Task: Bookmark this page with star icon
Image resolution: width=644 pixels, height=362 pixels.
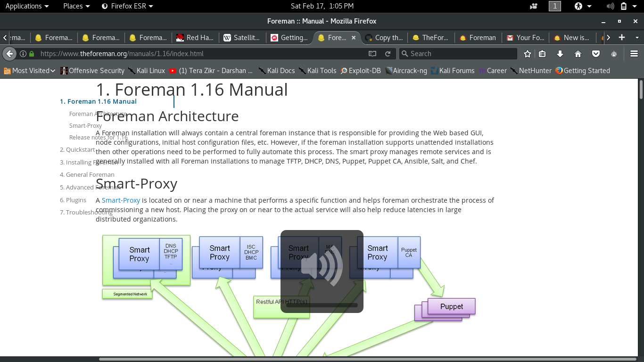Action: (528, 54)
